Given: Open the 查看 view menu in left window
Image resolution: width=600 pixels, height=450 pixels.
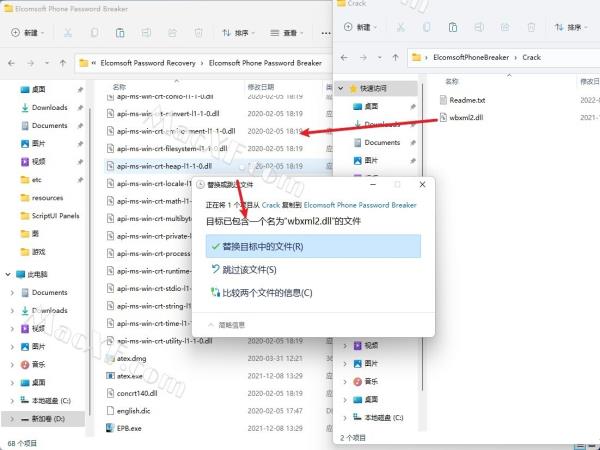Looking at the screenshot, I should 287,33.
